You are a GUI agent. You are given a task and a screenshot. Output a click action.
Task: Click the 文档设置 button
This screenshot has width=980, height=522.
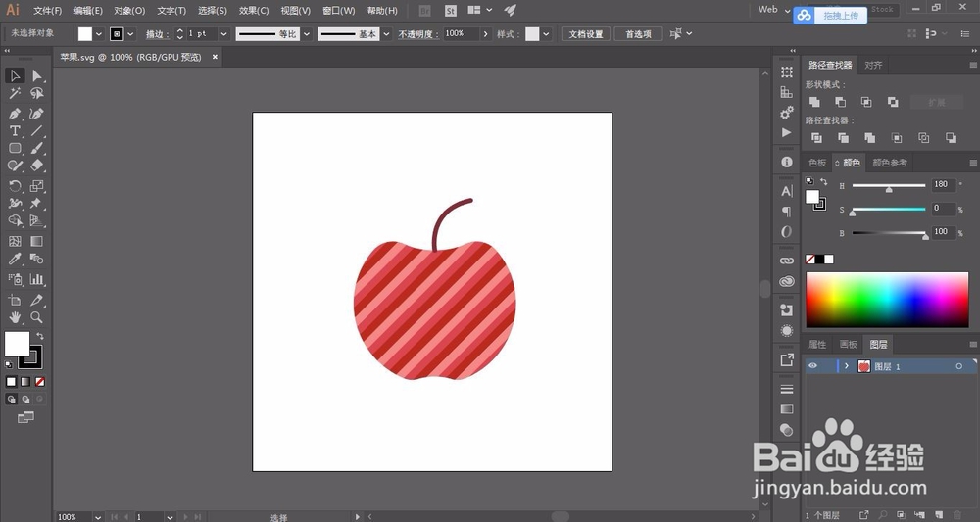pos(586,34)
